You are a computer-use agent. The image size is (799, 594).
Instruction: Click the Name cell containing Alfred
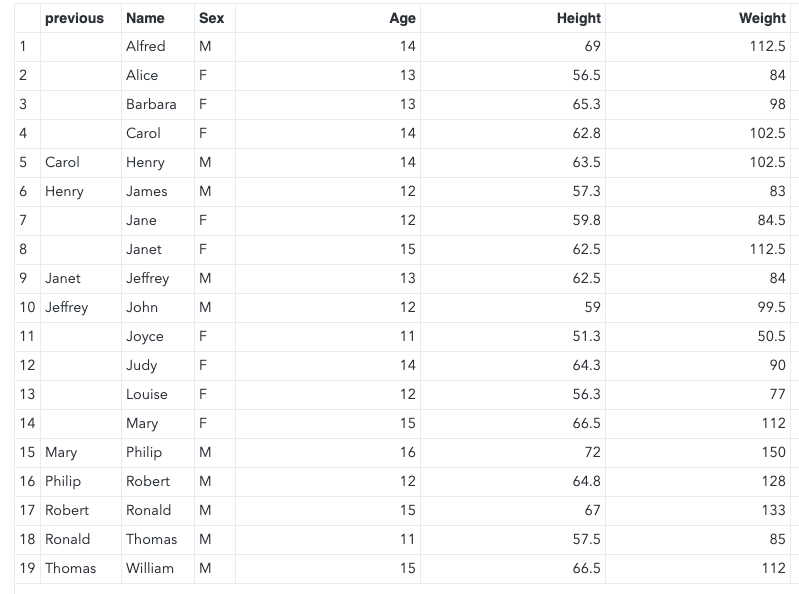pos(145,46)
